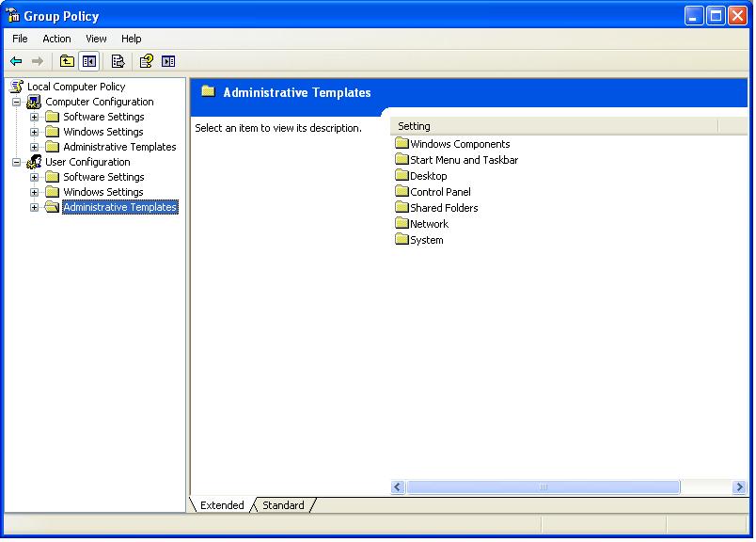This screenshot has width=756, height=542.
Task: Click the Shared Folders folder icon
Action: click(x=402, y=207)
